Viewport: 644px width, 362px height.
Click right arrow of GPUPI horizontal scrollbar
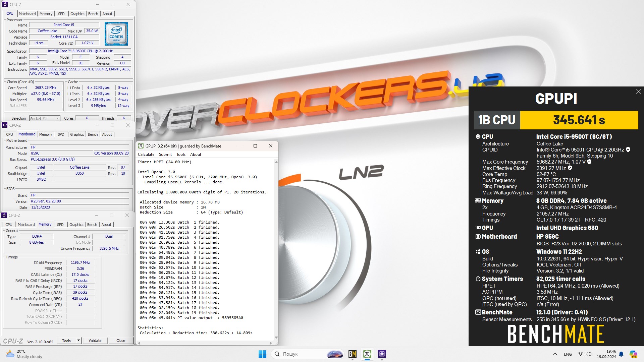pyautogui.click(x=271, y=343)
